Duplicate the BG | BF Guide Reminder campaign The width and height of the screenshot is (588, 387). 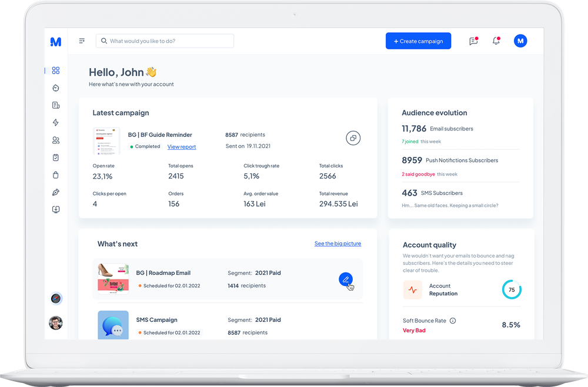point(353,138)
